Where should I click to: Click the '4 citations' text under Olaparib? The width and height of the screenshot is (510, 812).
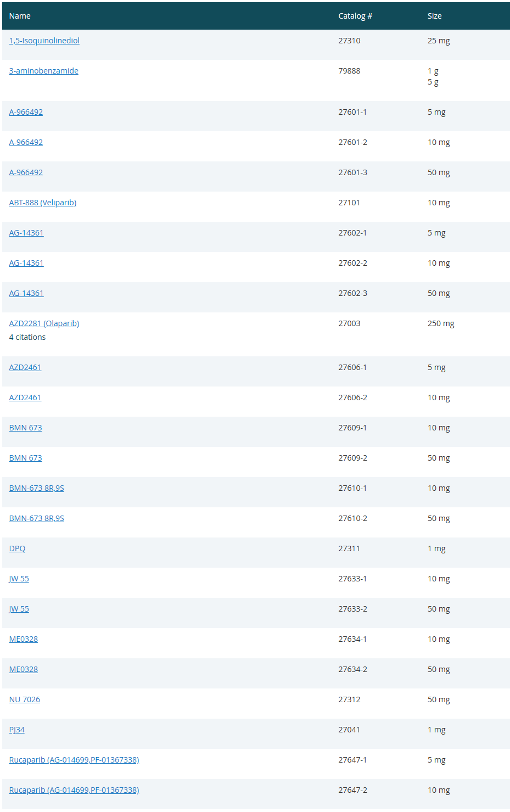point(27,337)
